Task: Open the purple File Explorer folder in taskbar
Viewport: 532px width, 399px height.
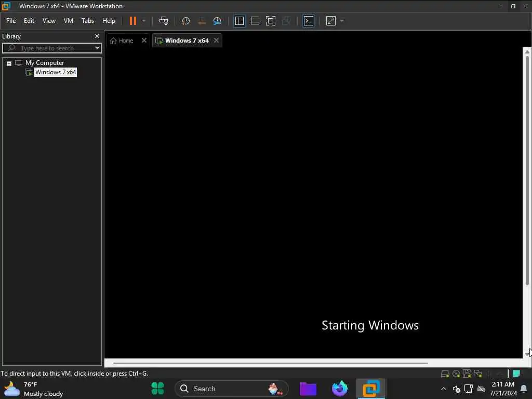Action: click(x=308, y=389)
